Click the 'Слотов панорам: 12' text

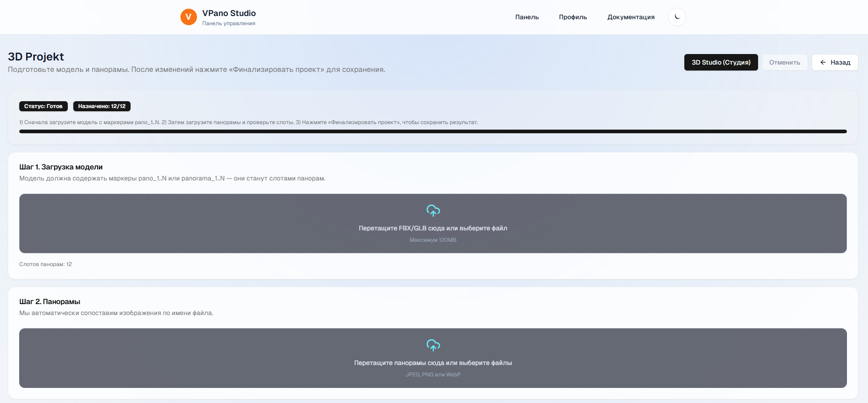click(45, 264)
